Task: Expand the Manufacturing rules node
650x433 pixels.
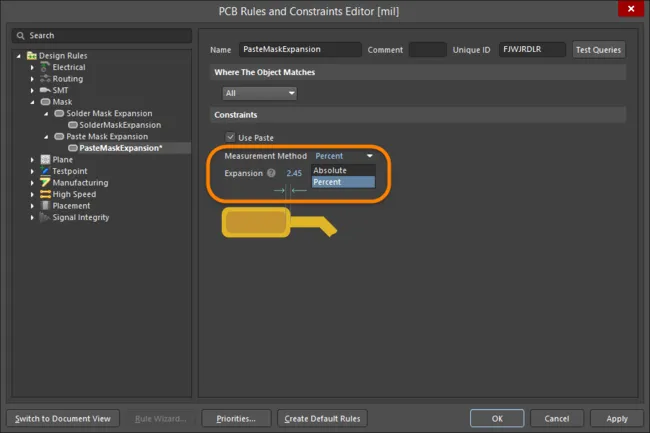Action: tap(32, 183)
